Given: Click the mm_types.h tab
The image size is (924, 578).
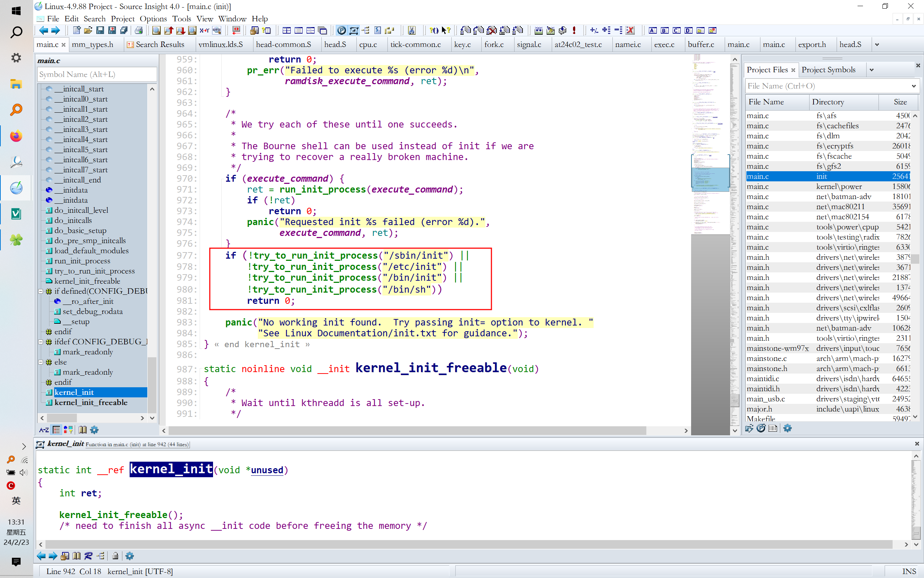Looking at the screenshot, I should coord(92,45).
